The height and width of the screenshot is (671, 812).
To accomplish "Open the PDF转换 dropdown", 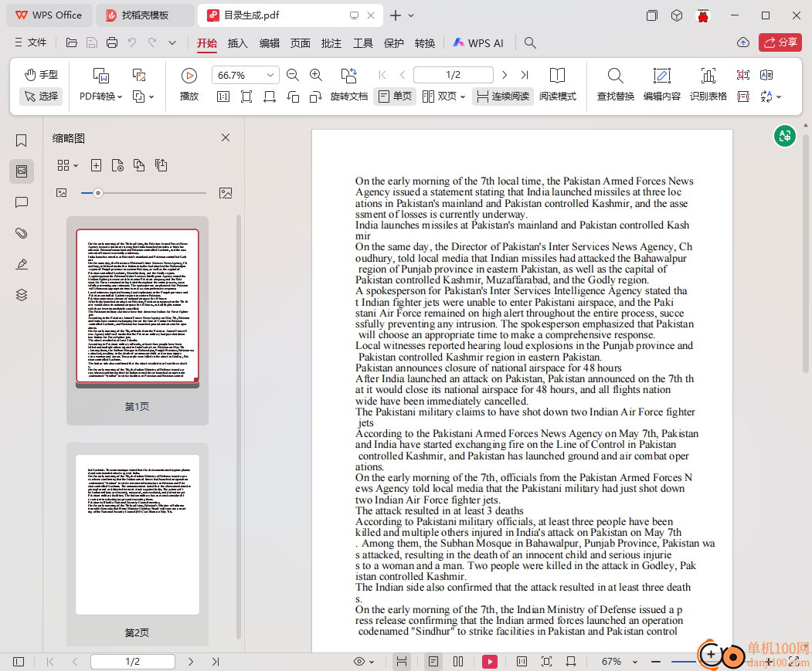I will pyautogui.click(x=100, y=97).
